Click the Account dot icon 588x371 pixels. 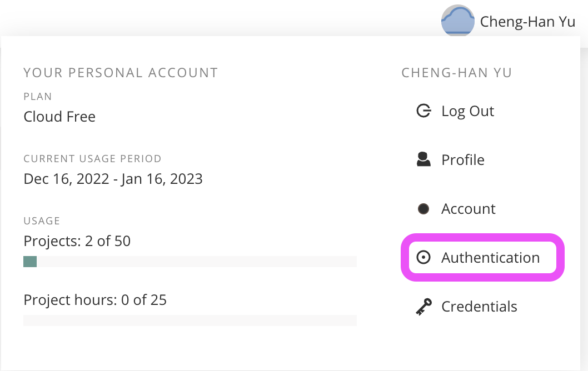pyautogui.click(x=423, y=209)
